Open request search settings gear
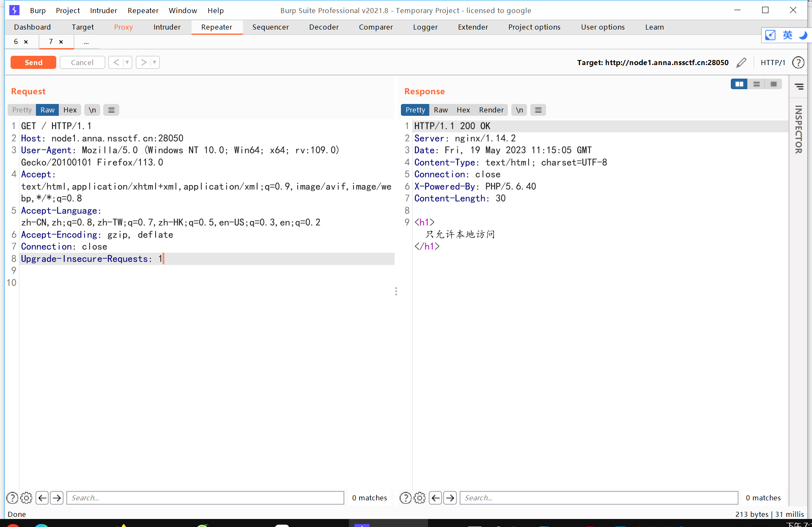The image size is (812, 527). tap(26, 498)
